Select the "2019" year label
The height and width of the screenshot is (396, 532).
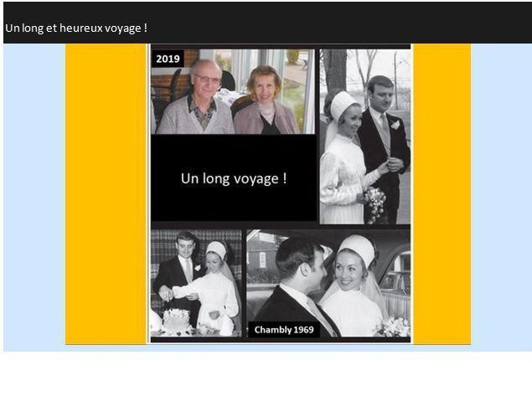pos(168,59)
